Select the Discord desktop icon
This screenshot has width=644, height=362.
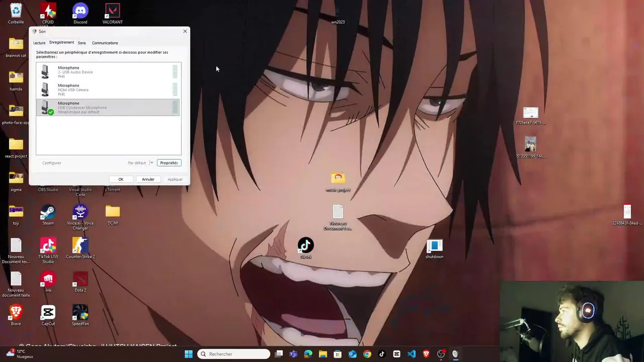click(x=80, y=13)
